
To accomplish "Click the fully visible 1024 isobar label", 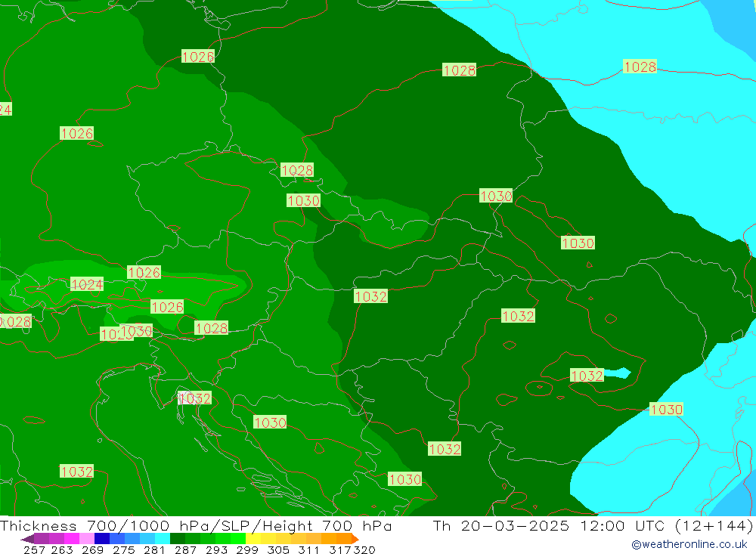I will point(87,284).
